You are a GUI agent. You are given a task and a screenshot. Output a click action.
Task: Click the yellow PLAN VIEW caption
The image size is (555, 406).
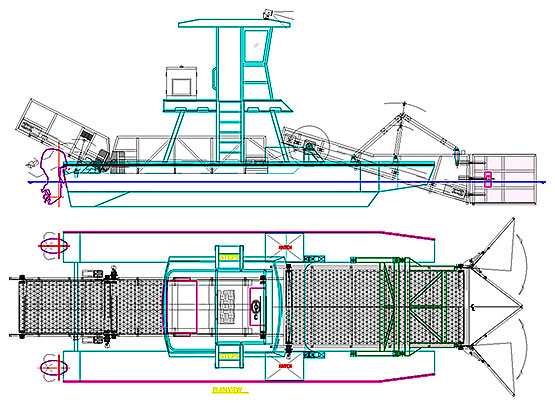coord(230,390)
